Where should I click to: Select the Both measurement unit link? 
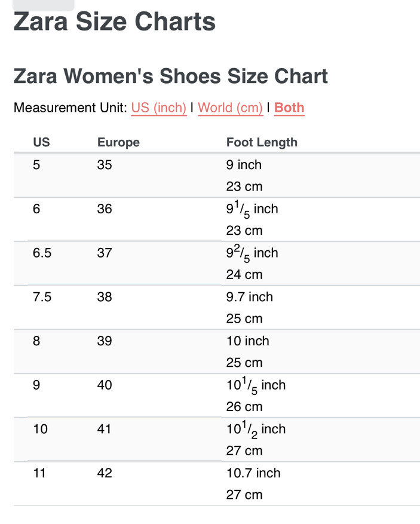point(289,108)
